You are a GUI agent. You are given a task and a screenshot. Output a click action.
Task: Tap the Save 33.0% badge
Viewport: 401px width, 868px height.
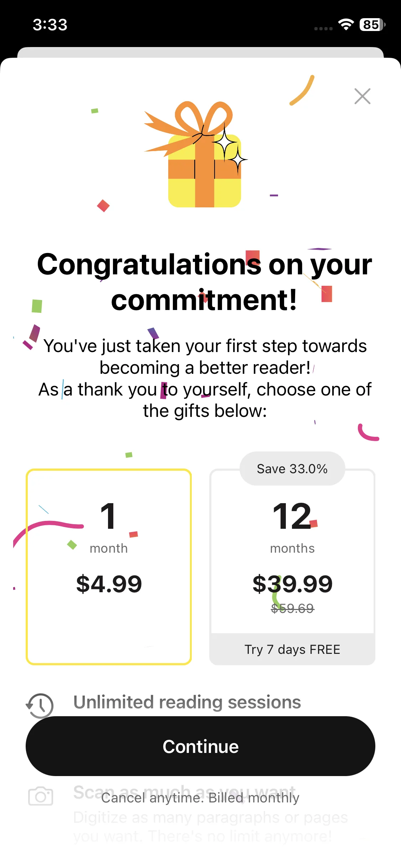[x=292, y=469]
